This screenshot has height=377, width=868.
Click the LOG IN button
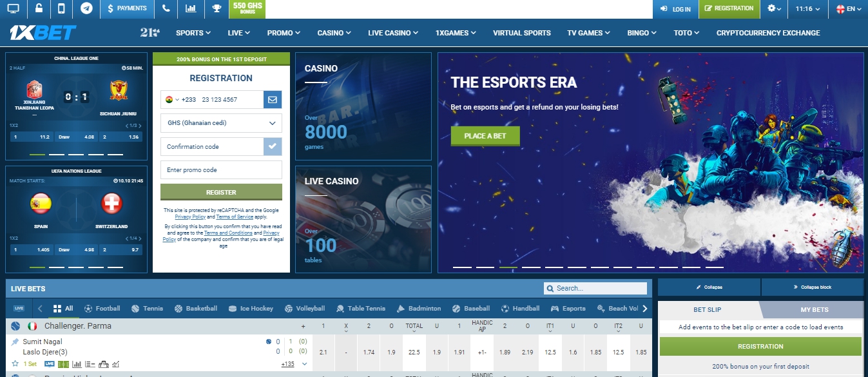click(x=675, y=9)
